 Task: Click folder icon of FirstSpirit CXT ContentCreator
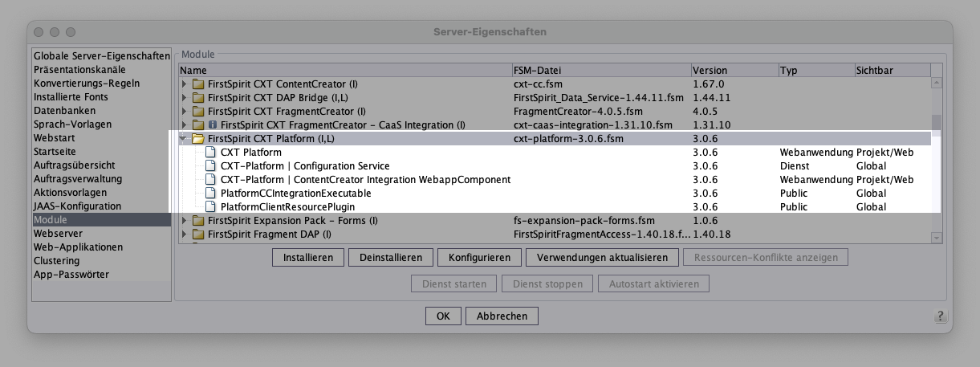click(198, 84)
